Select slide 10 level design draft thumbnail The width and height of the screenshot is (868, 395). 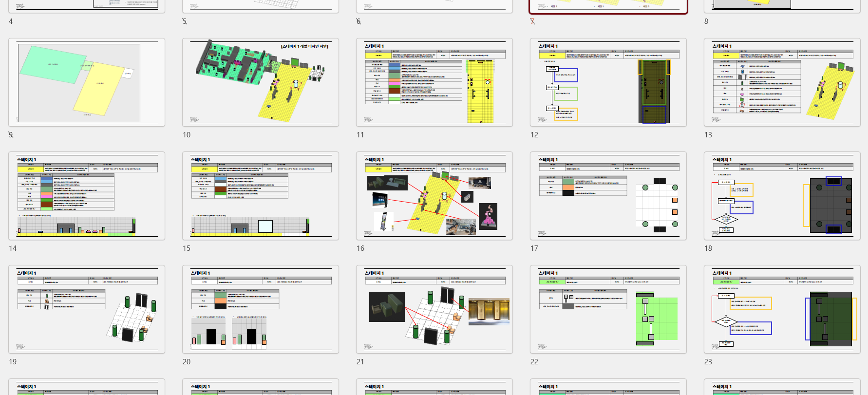261,82
